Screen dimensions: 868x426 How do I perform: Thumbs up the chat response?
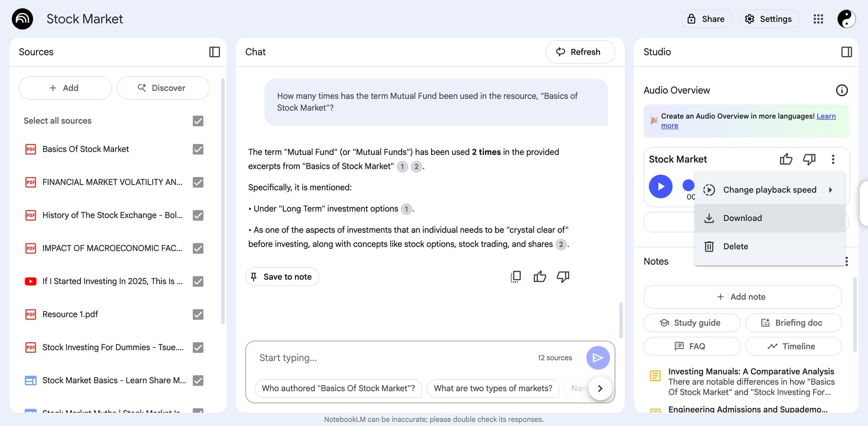(540, 277)
